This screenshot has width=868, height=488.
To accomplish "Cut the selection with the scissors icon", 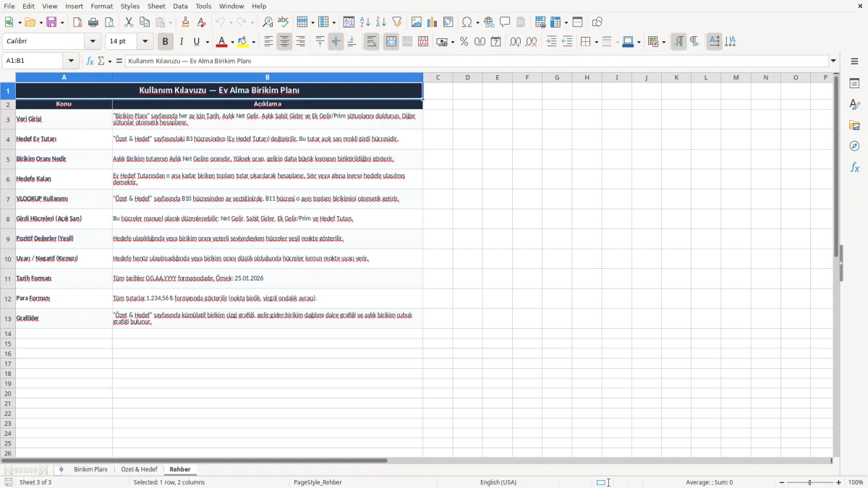I will pos(129,22).
